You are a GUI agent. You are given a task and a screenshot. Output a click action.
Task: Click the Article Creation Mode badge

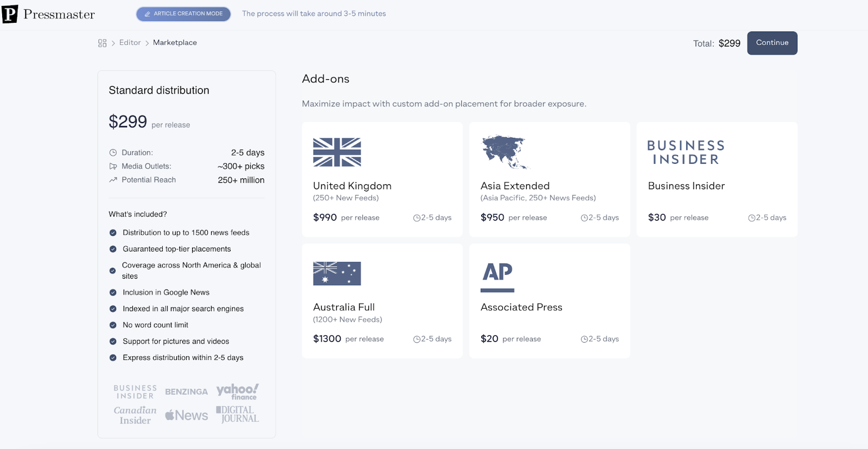[183, 14]
